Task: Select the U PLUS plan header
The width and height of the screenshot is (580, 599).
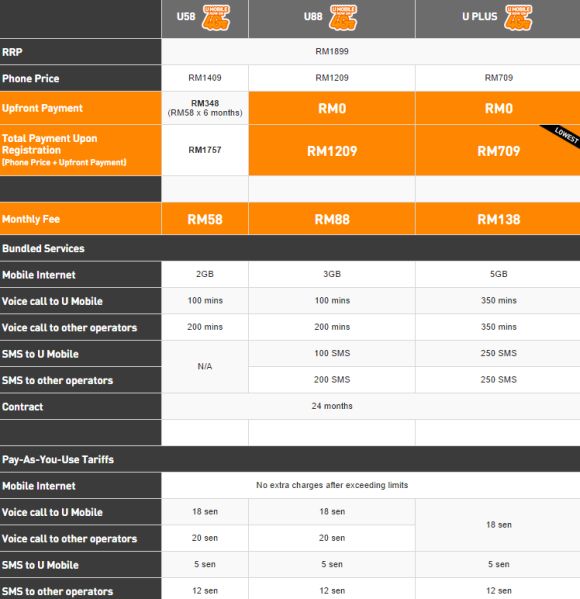Action: [x=480, y=16]
